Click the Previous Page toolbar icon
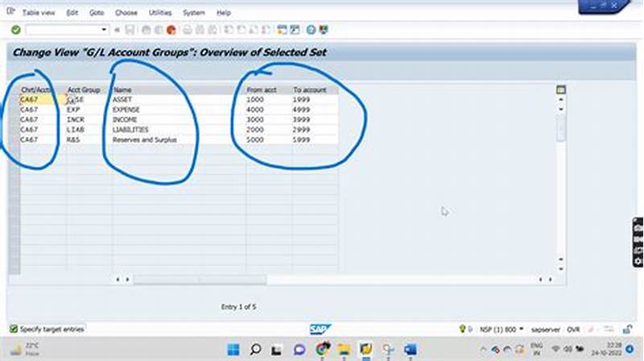This screenshot has height=361, width=644. 242,30
